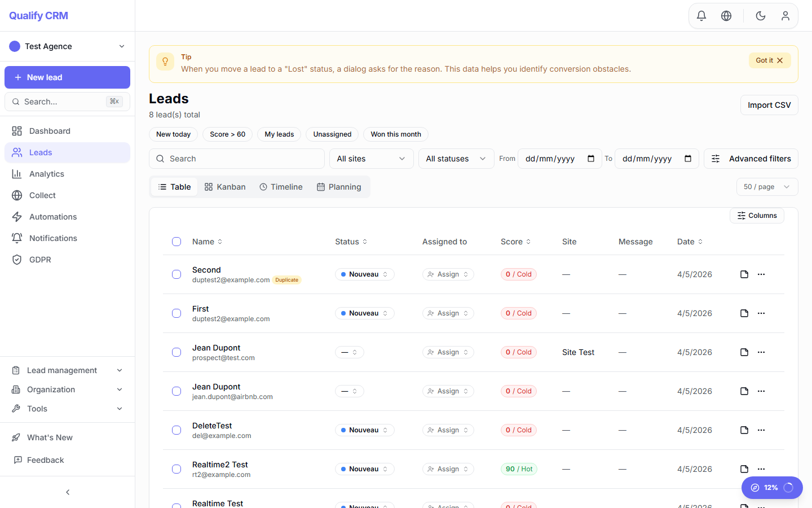The image size is (812, 508).
Task: Toggle dark mode with the moon icon
Action: coord(760,15)
